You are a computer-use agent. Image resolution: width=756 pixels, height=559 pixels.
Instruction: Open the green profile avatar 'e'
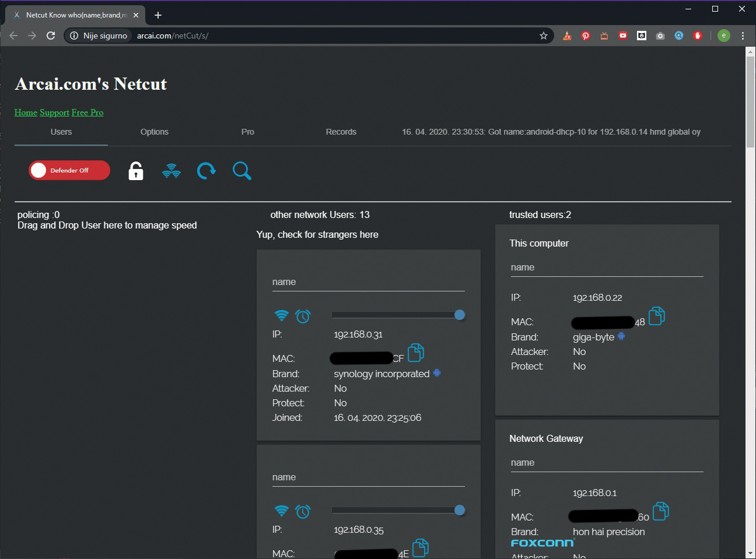(x=724, y=36)
